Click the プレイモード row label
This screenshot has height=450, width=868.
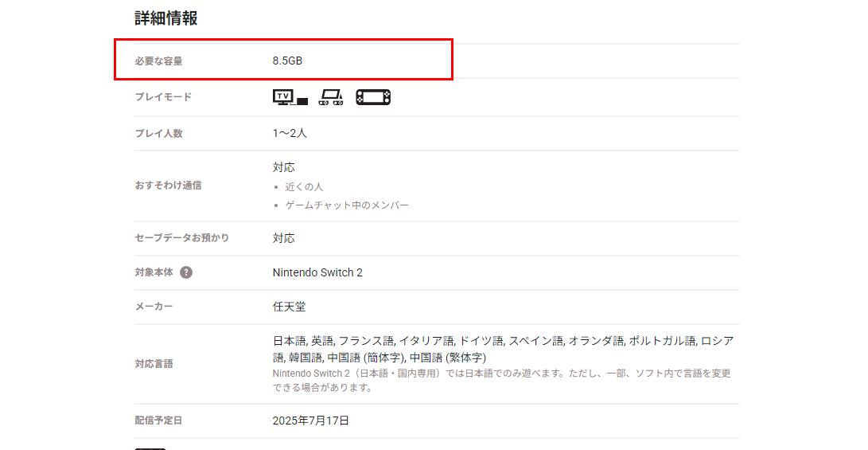coord(163,97)
